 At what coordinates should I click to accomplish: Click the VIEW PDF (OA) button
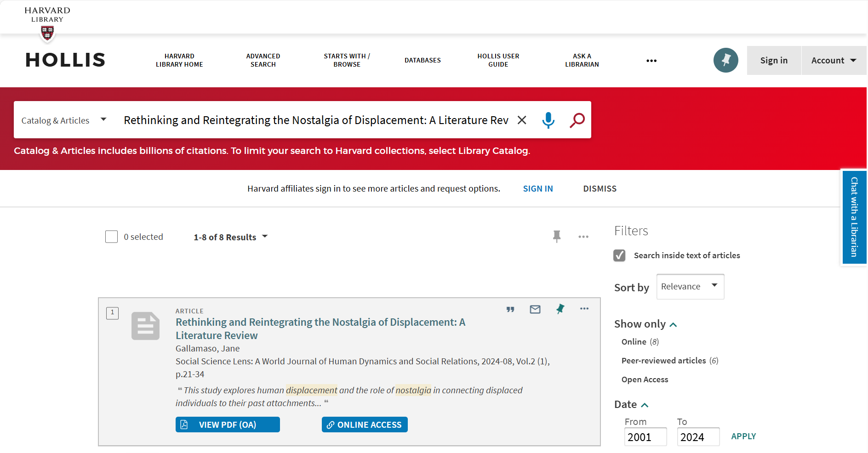coord(228,425)
